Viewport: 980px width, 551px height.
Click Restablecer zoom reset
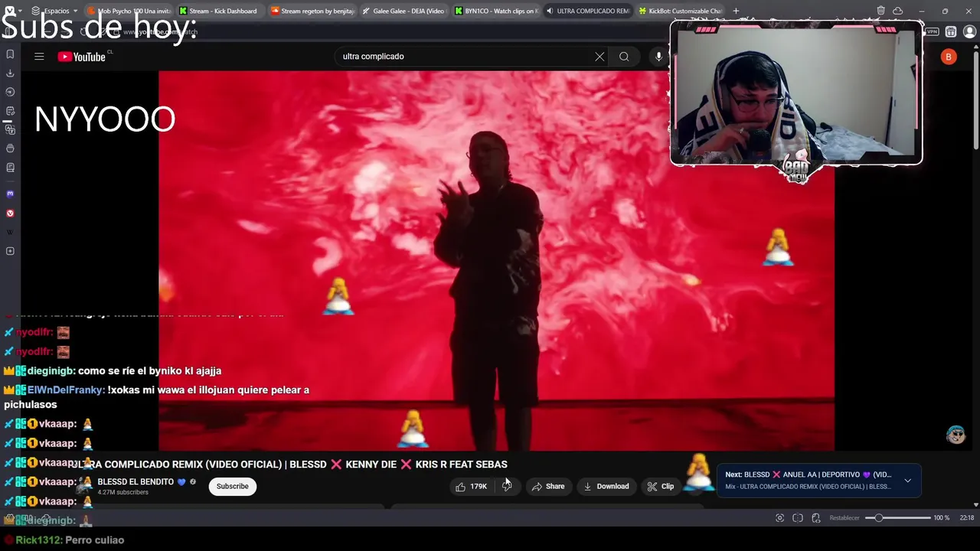point(844,518)
